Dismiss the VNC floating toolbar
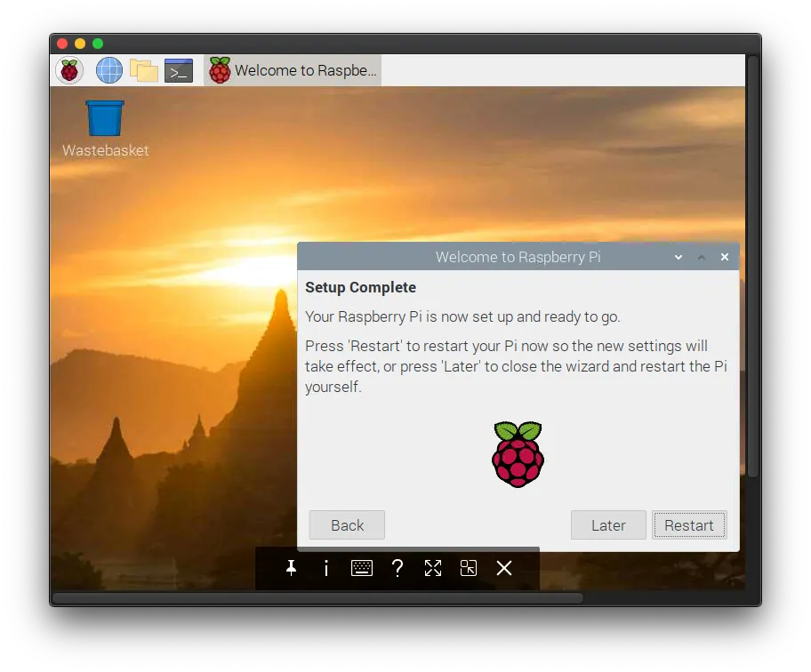 pyautogui.click(x=504, y=568)
